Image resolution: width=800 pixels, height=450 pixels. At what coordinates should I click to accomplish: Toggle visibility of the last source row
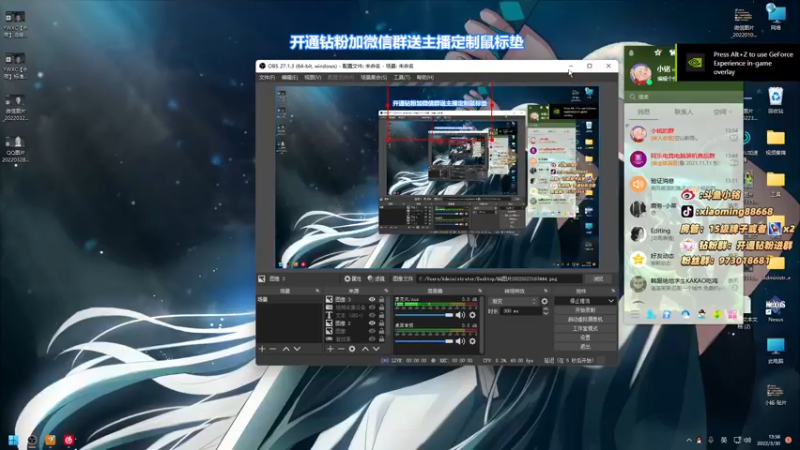(x=372, y=339)
